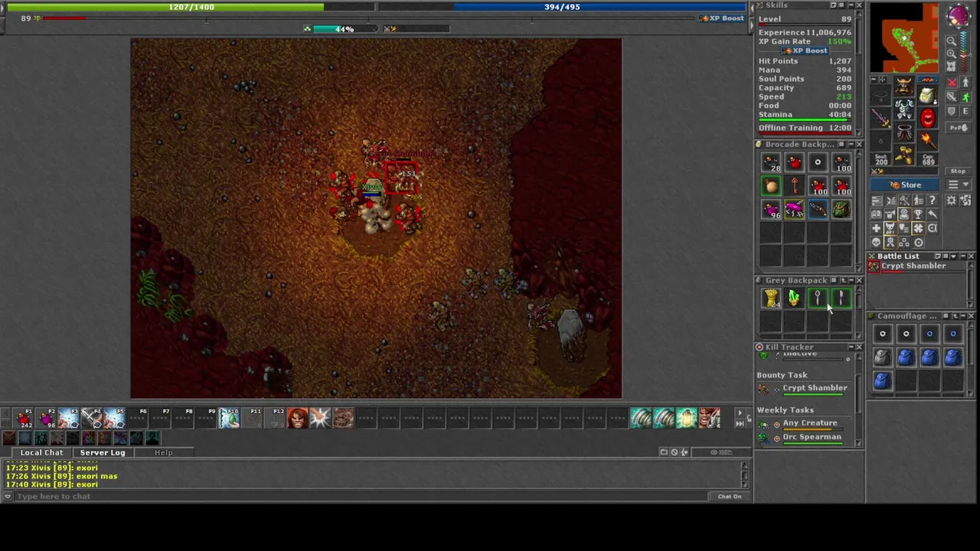
Task: Toggle the defensive shield stance button
Action: tap(952, 110)
